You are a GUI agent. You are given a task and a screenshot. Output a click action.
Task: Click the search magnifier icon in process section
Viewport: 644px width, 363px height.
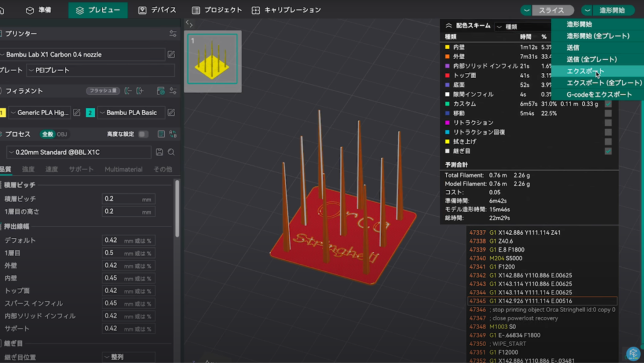coord(171,152)
